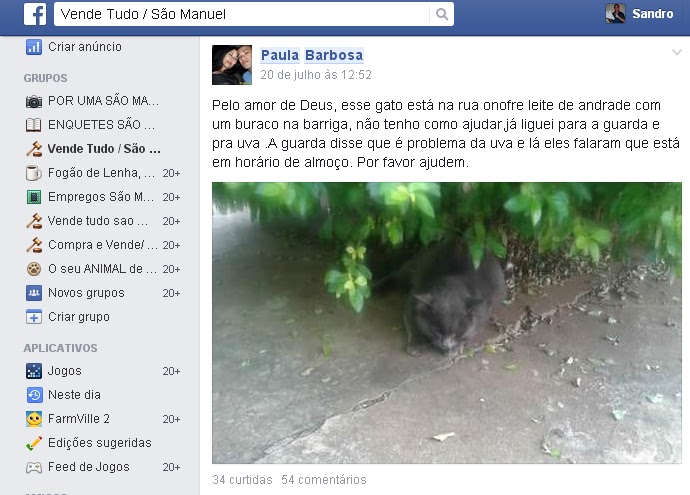Open the gray cat photo

pyautogui.click(x=447, y=323)
